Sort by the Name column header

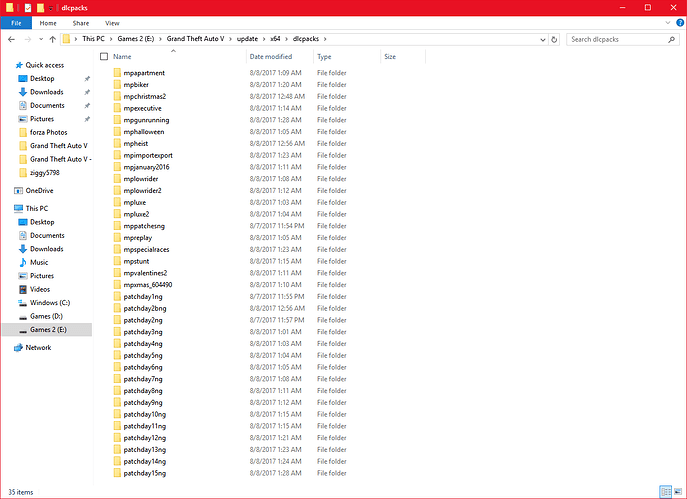[x=122, y=57]
